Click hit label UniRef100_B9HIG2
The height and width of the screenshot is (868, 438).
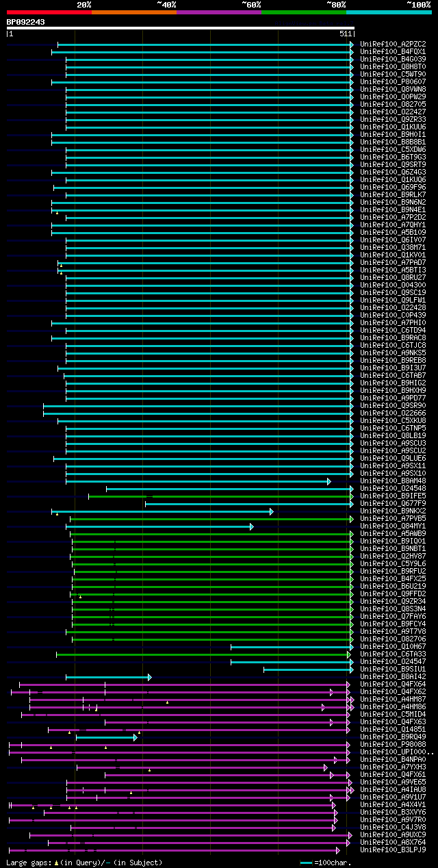tap(393, 383)
